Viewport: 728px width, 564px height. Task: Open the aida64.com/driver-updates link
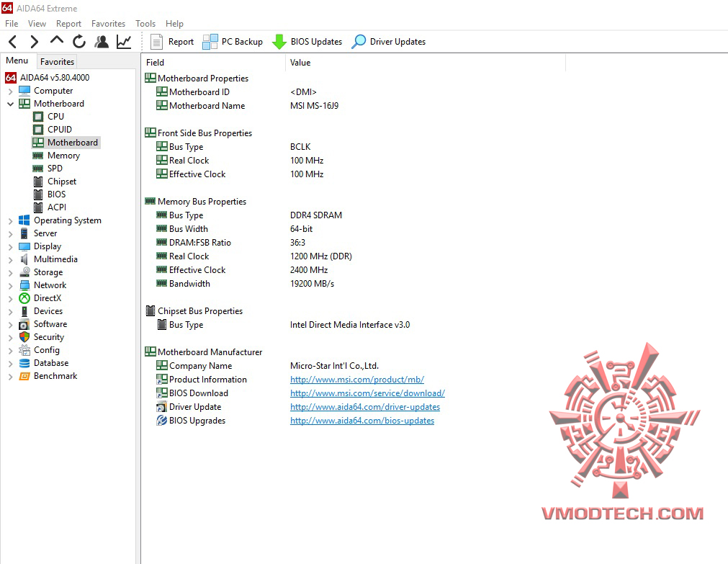pyautogui.click(x=365, y=407)
